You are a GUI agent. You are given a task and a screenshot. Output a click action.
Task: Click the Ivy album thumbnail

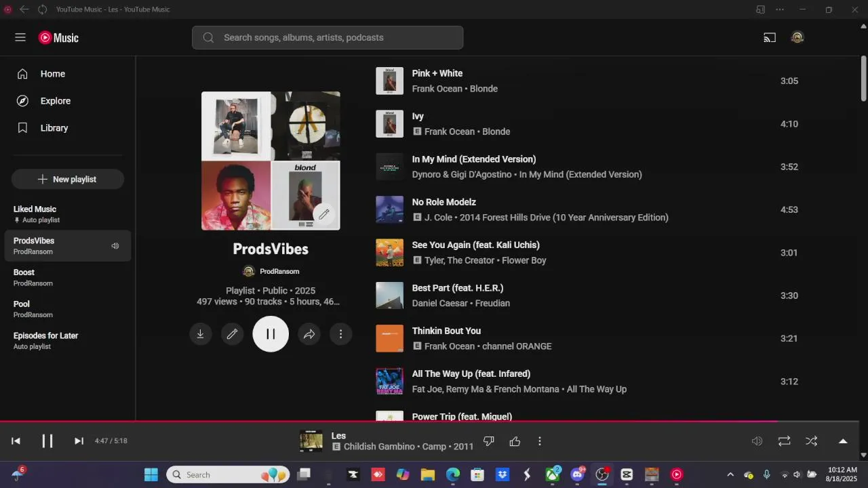(390, 124)
